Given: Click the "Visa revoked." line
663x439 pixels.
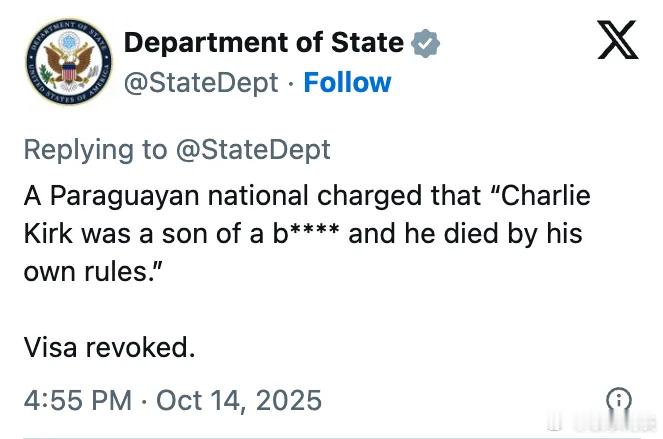Looking at the screenshot, I should point(108,347).
